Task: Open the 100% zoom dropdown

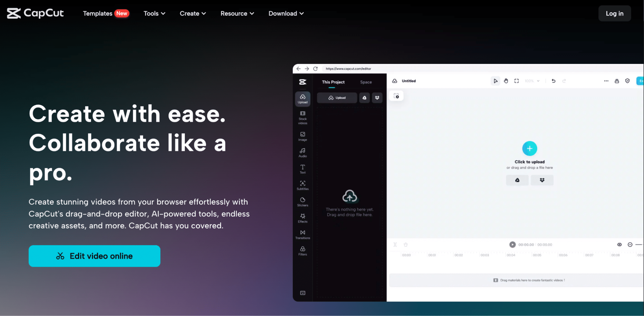Action: [532, 81]
